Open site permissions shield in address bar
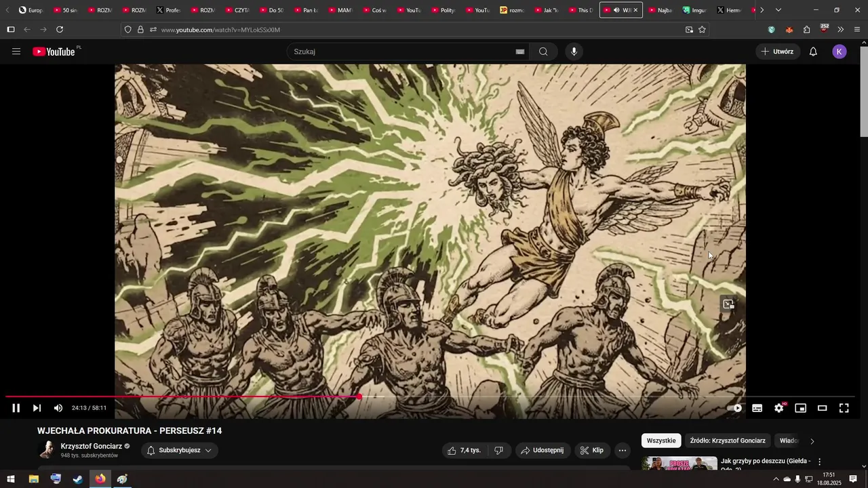Image resolution: width=868 pixels, height=488 pixels. 127,30
